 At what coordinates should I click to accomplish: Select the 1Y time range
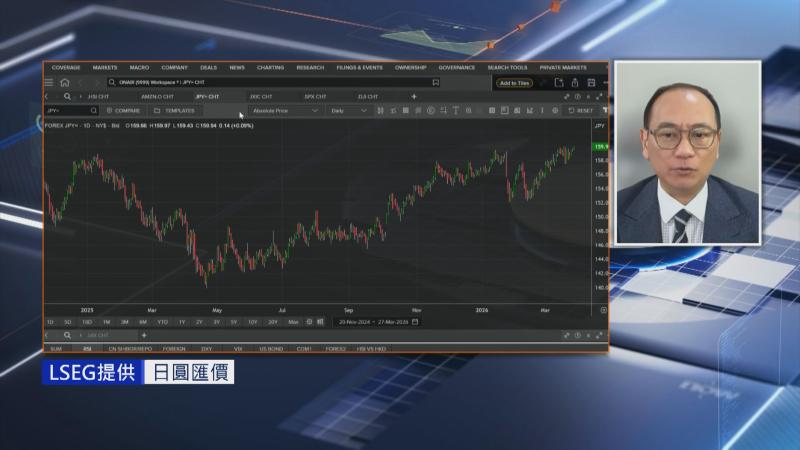point(182,322)
